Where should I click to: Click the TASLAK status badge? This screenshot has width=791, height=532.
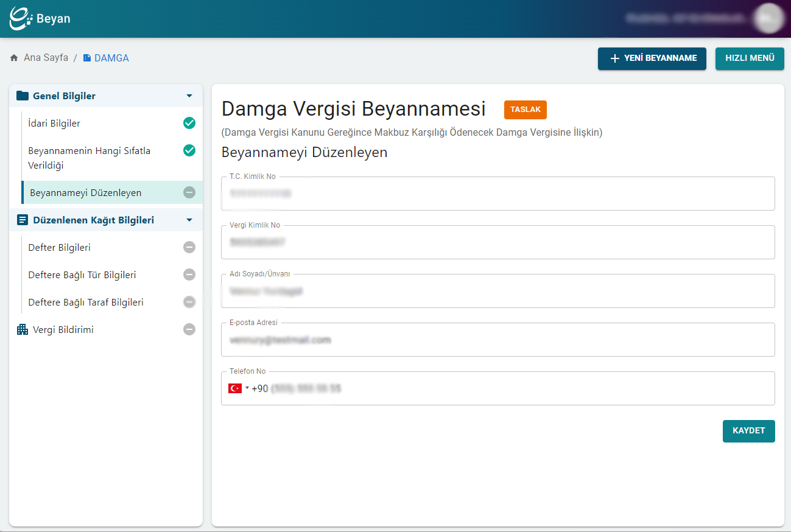(526, 110)
